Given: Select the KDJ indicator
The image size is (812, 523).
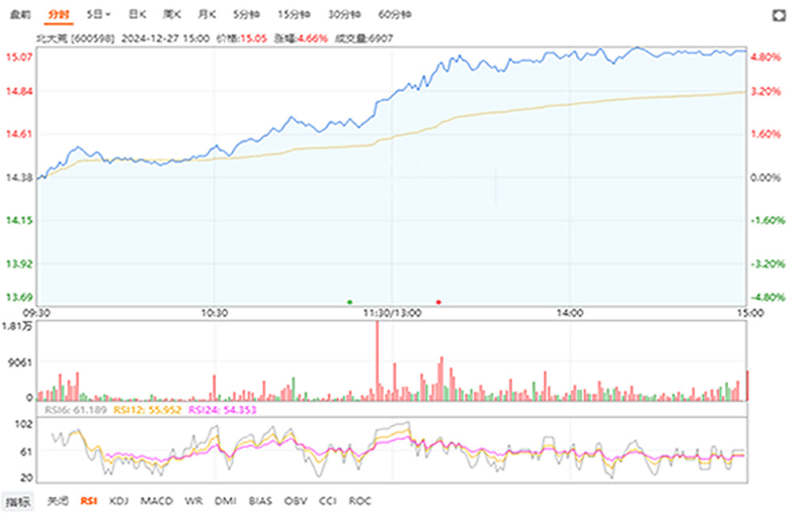Looking at the screenshot, I should (119, 501).
